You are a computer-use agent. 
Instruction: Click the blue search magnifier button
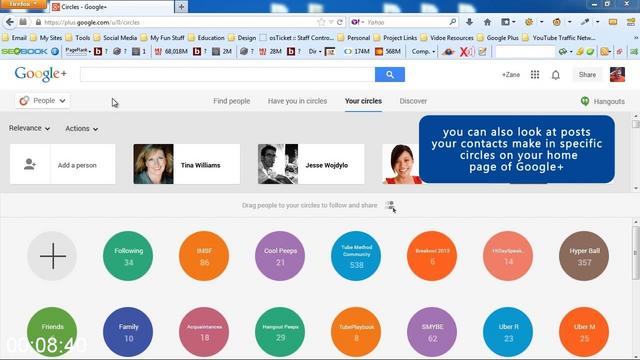390,75
